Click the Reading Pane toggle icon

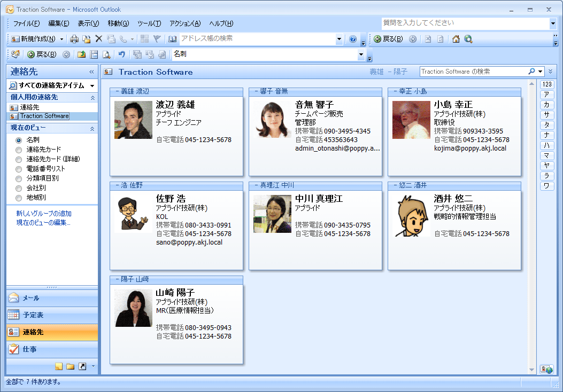click(94, 54)
